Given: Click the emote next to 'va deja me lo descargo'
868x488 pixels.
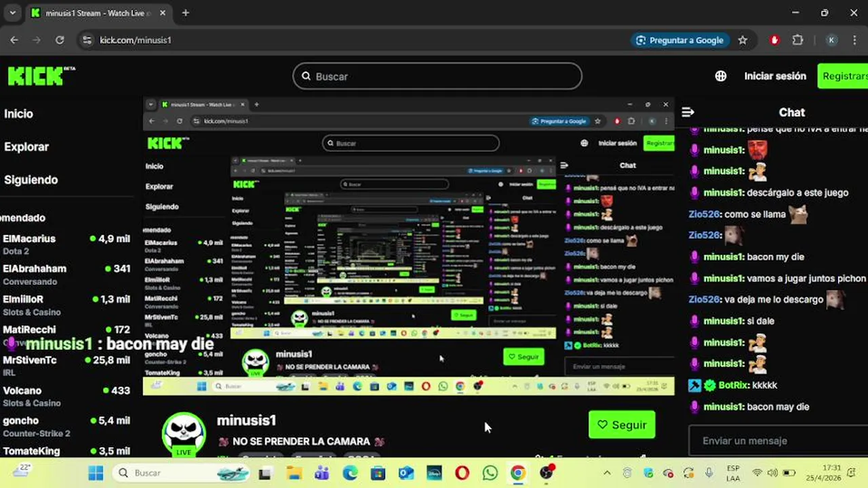Looking at the screenshot, I should tap(835, 299).
